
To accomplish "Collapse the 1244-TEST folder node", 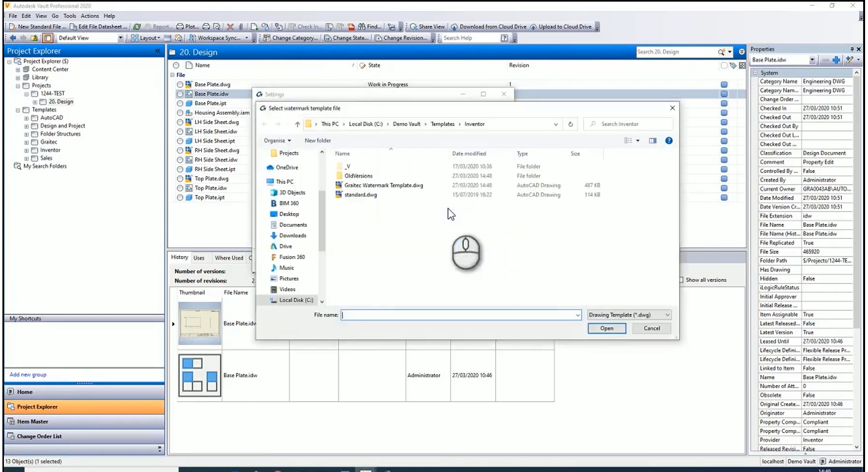I will [x=27, y=94].
